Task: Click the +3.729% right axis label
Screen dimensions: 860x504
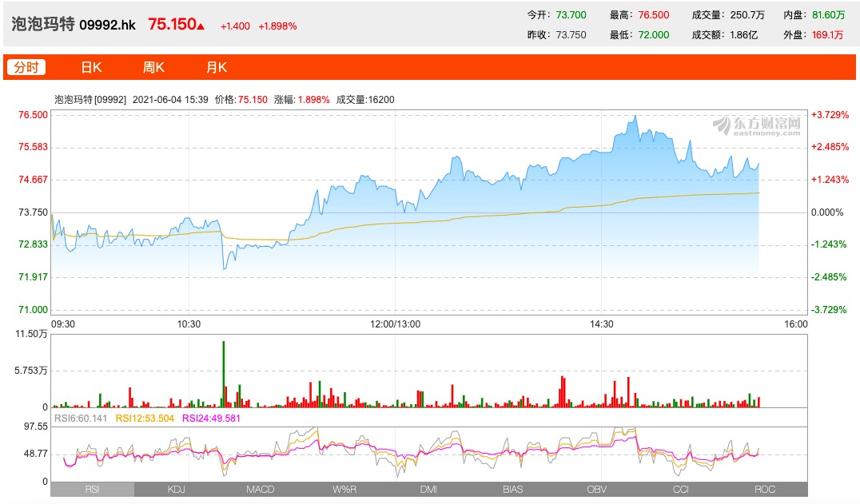Action: [x=830, y=114]
